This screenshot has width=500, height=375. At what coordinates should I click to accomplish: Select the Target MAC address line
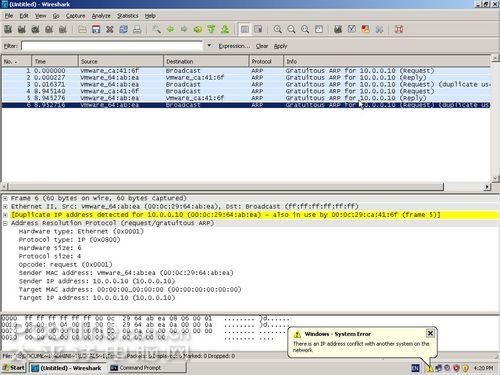130,290
